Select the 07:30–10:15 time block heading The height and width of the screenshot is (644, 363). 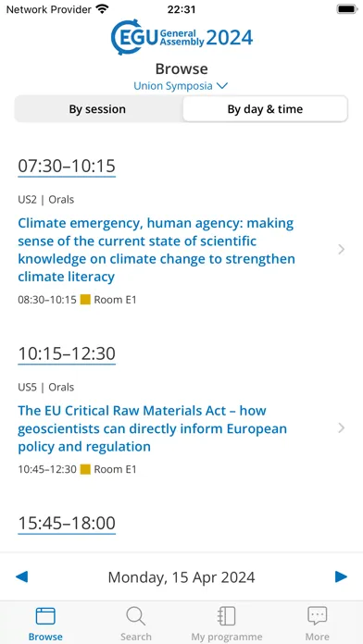(67, 167)
